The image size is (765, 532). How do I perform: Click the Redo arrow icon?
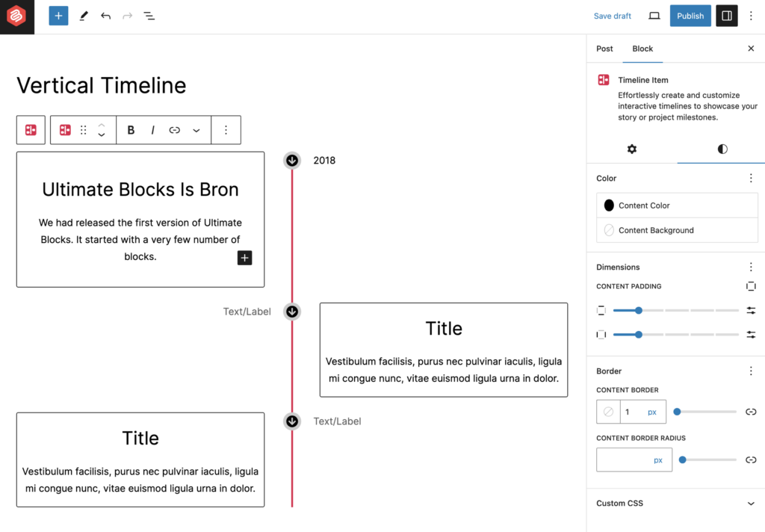click(126, 16)
